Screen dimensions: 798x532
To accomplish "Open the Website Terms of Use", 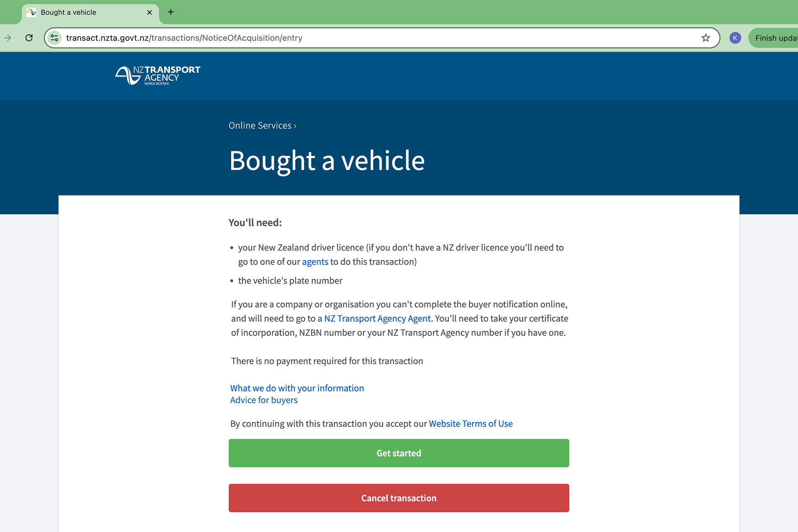I will pos(470,424).
